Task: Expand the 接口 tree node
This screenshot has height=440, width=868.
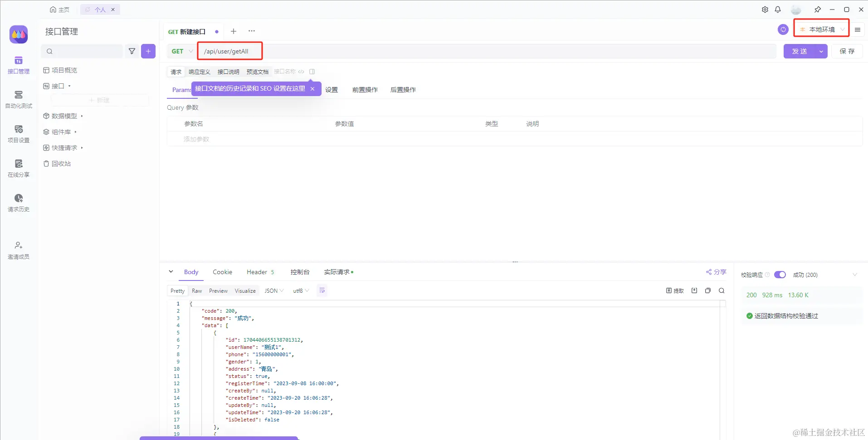Action: click(69, 86)
